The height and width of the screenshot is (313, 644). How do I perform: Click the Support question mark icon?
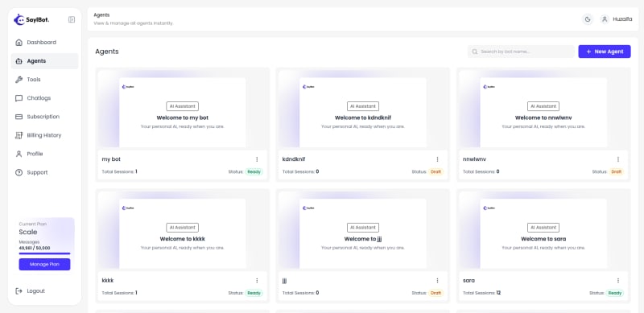point(19,172)
